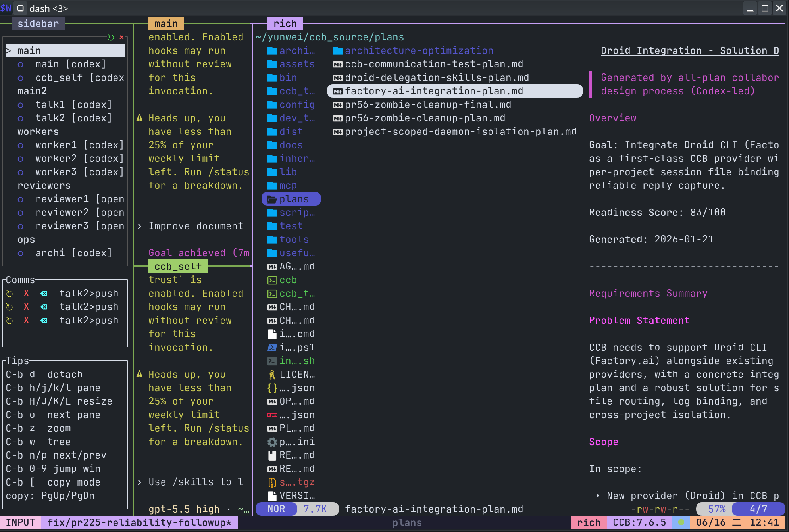Click the archive icon of s….tgz
Viewport: 789px width, 532px height.
tap(272, 482)
